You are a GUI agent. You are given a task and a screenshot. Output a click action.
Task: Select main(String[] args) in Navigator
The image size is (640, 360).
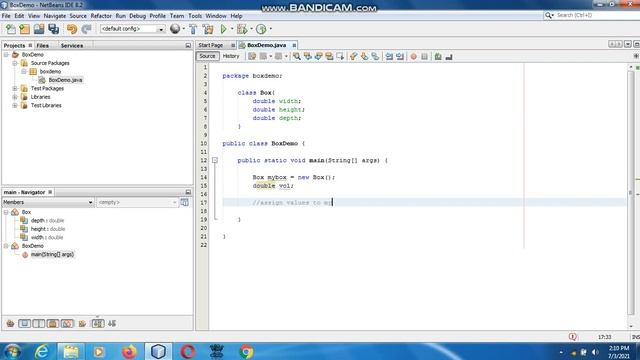(52, 255)
